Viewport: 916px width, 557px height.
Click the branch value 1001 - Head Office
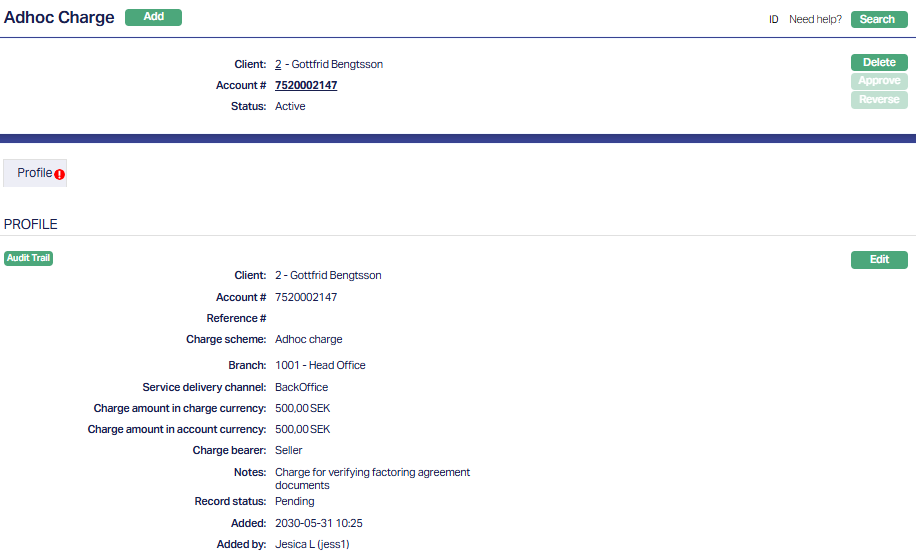click(x=320, y=365)
